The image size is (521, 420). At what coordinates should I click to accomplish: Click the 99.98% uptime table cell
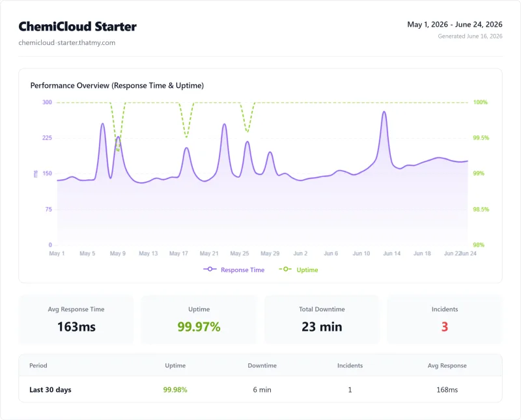pyautogui.click(x=175, y=389)
